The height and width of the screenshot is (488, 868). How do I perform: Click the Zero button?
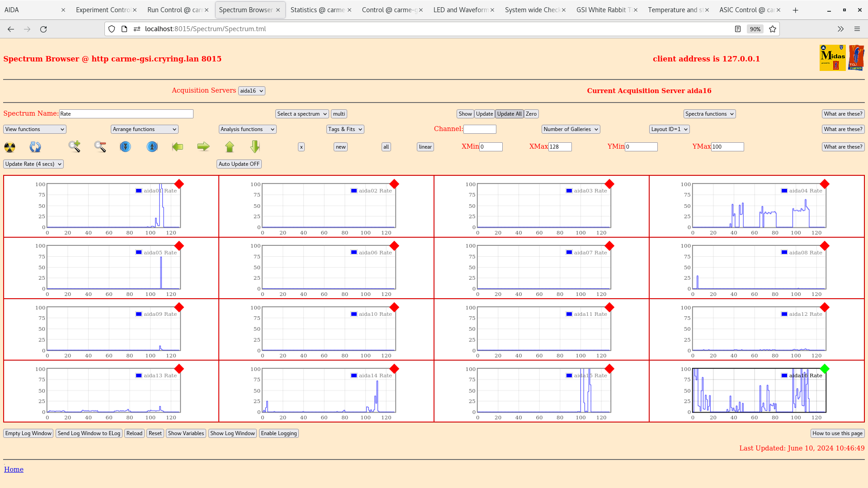point(531,114)
